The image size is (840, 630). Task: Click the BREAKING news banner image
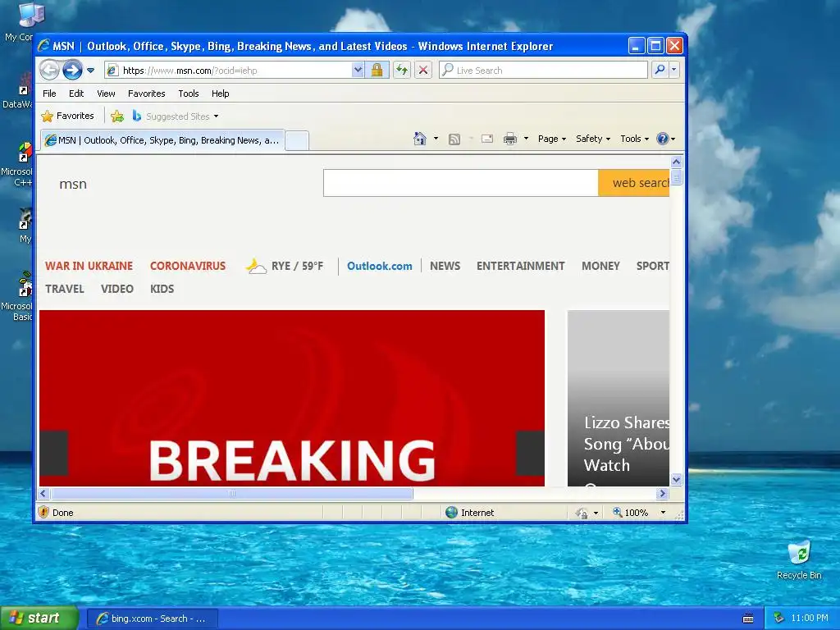coord(292,398)
